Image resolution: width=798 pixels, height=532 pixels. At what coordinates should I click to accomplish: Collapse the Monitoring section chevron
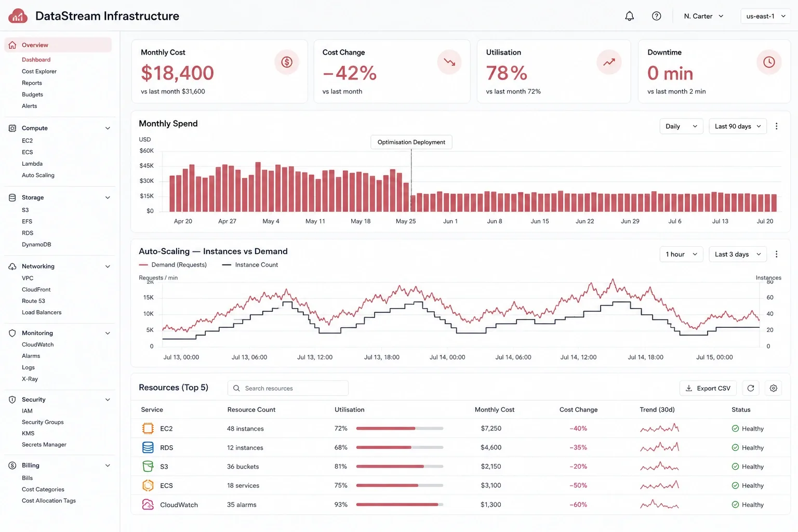pos(108,333)
